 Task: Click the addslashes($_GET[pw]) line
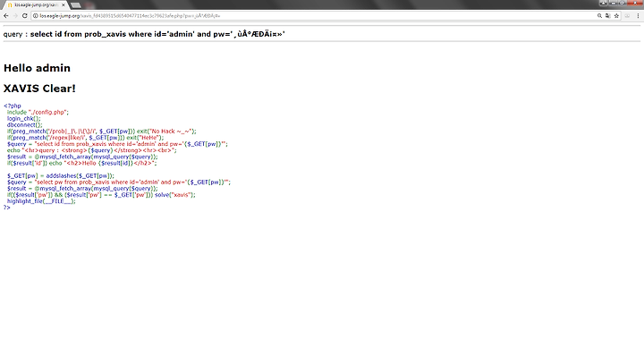pos(61,176)
